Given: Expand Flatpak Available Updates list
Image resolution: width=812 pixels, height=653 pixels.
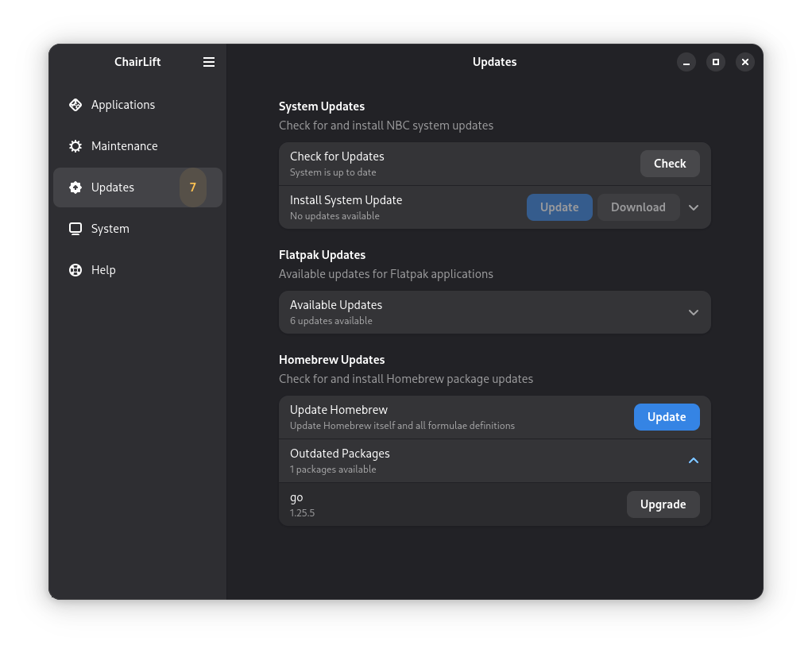Looking at the screenshot, I should (x=694, y=312).
